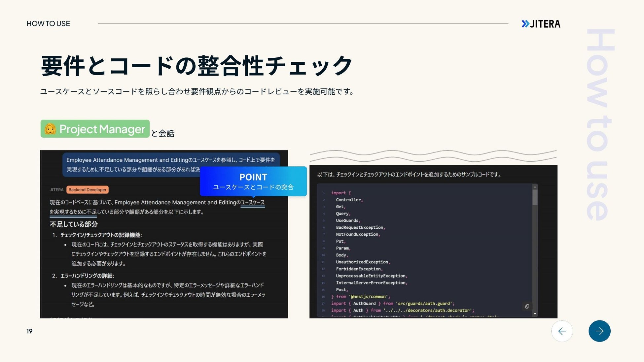This screenshot has width=644, height=362.
Task: Click the エラーハンドリングの詳細 list item
Action: (x=87, y=276)
